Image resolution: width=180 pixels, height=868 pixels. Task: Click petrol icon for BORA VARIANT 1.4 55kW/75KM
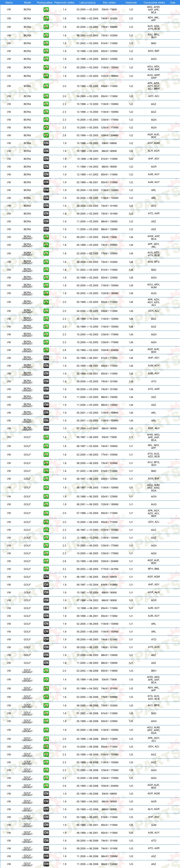click(46, 237)
